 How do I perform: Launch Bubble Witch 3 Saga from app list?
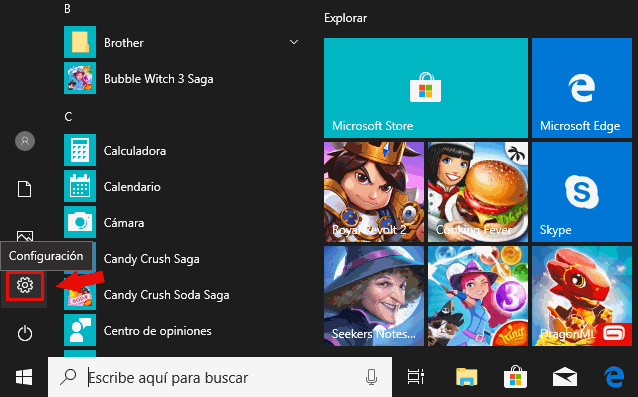[158, 79]
